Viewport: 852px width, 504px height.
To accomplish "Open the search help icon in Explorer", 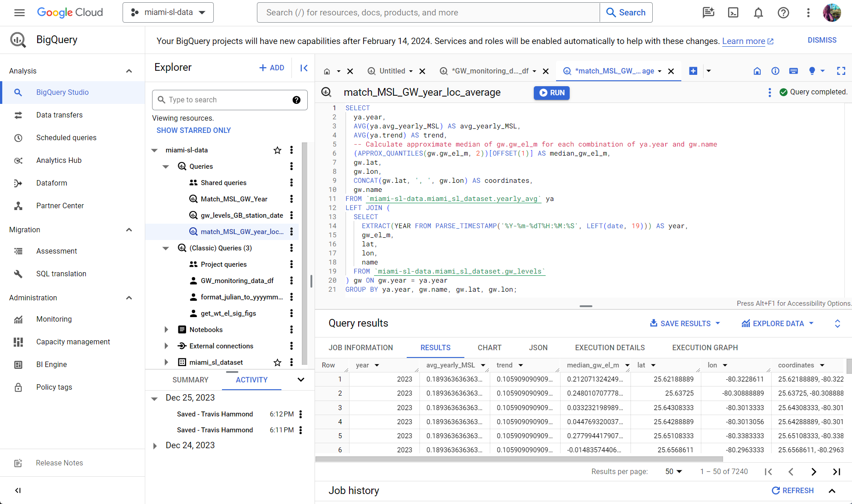I will pyautogui.click(x=296, y=100).
